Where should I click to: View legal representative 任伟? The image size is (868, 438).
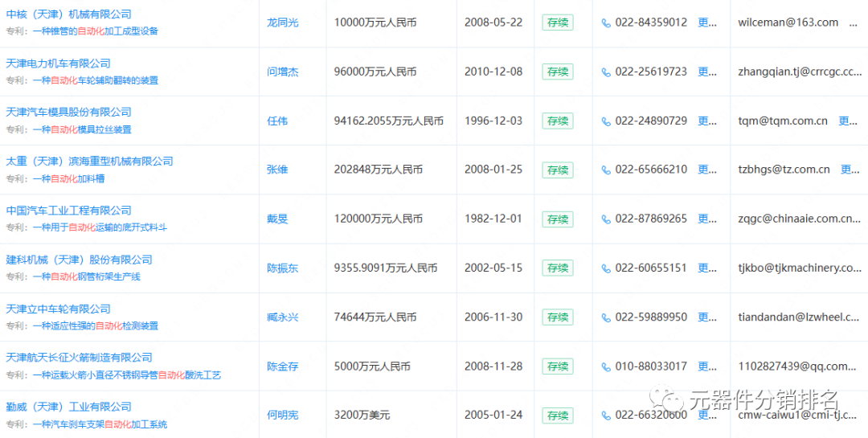(x=277, y=121)
